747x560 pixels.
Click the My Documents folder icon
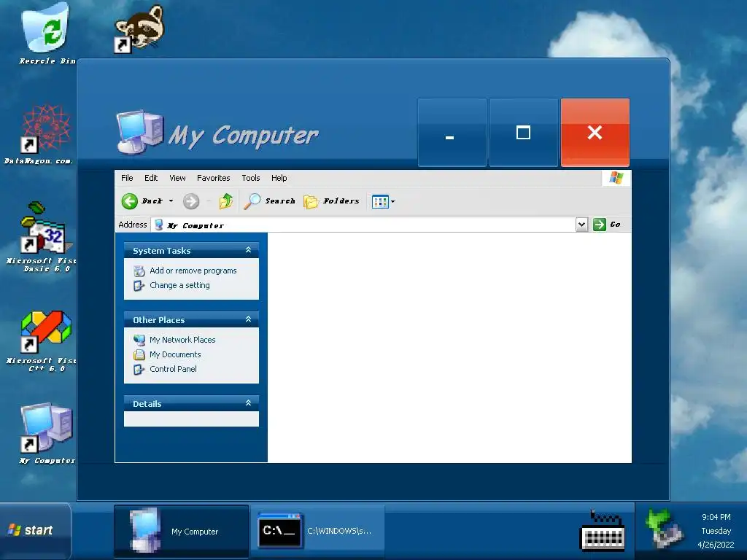pos(139,355)
